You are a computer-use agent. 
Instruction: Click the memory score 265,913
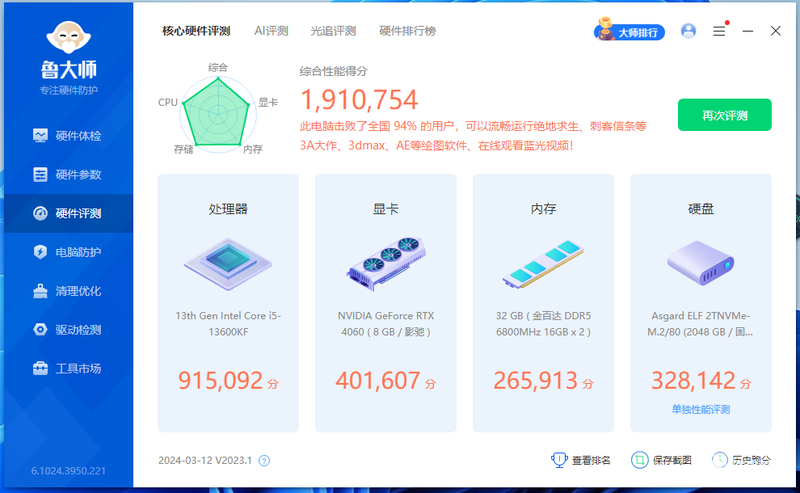(x=536, y=381)
